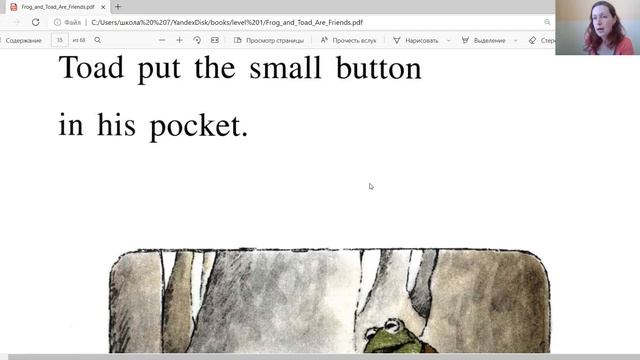This screenshot has width=640, height=360.
Task: Zoom in with the plus button
Action: point(179,40)
